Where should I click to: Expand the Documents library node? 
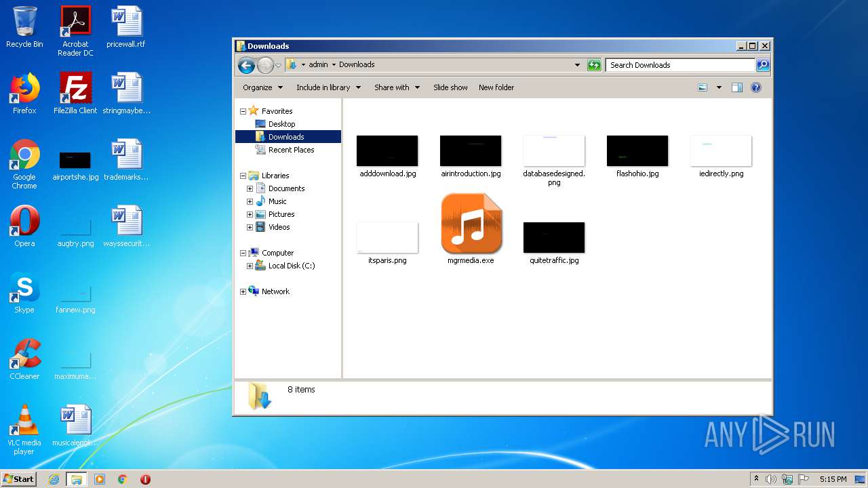click(x=250, y=188)
